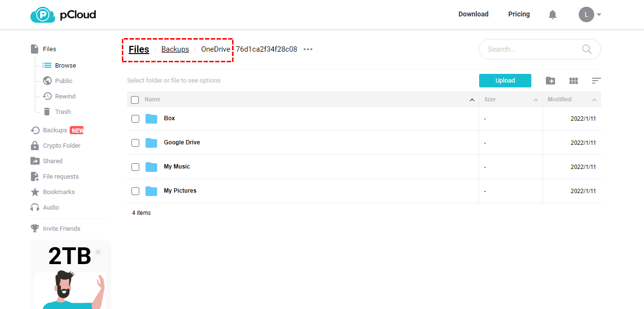This screenshot has height=309, width=644.
Task: Open notifications bell
Action: tap(553, 14)
